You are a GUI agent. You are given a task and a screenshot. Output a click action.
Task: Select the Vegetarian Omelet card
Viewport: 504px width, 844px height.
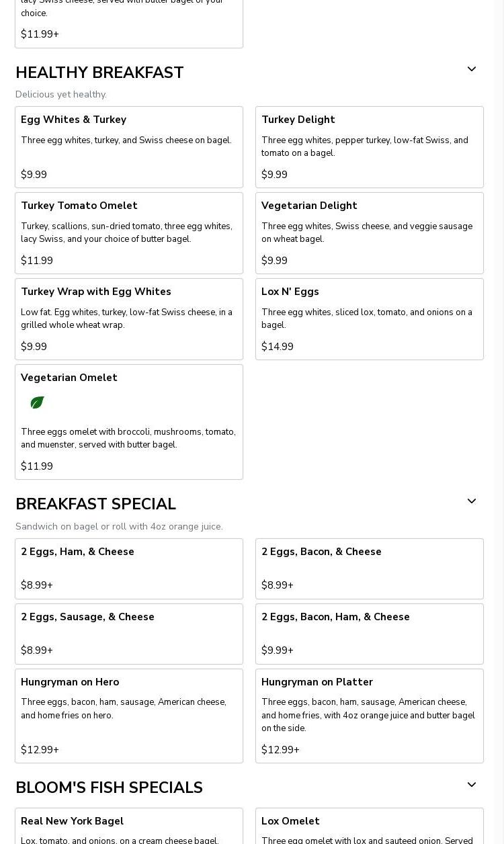pos(128,422)
